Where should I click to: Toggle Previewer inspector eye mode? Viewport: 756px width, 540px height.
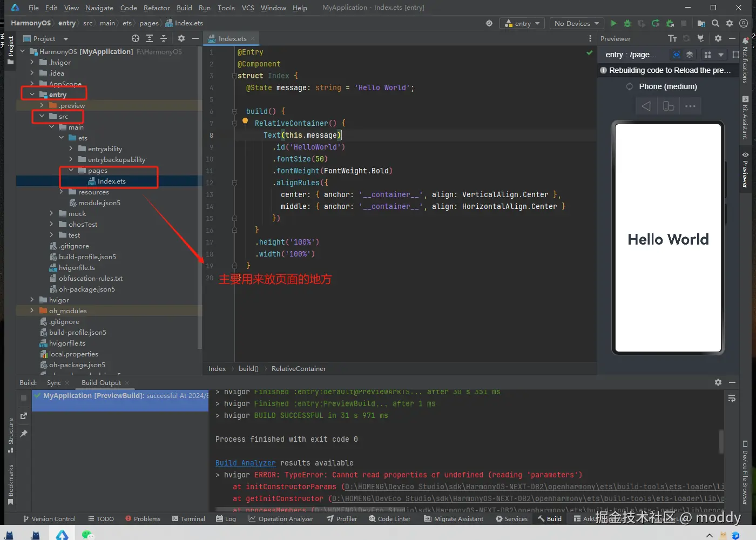pos(677,55)
